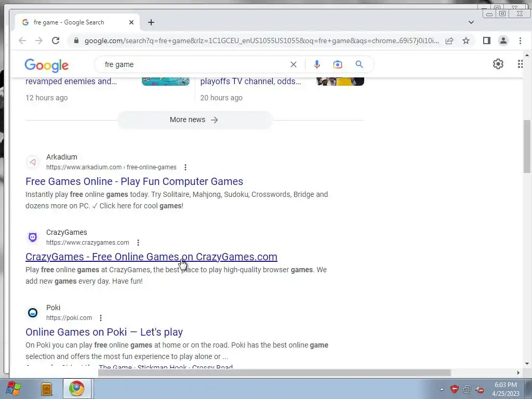Click the https://www.crazygames.com URL text

pos(87,243)
